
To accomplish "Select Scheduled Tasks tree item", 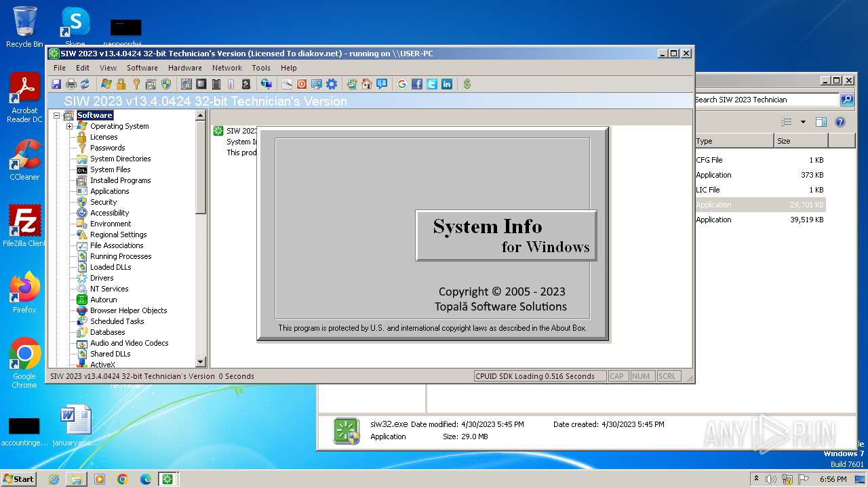I will [x=117, y=321].
